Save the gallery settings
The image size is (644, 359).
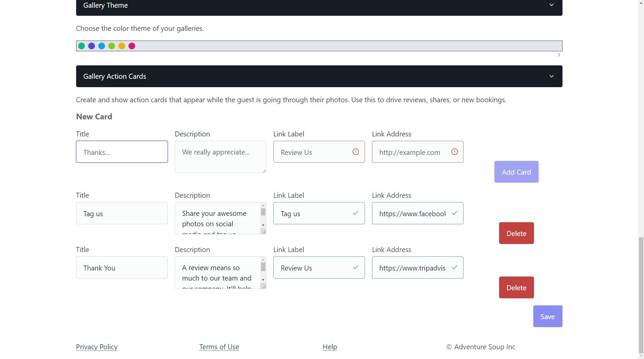coord(548,316)
